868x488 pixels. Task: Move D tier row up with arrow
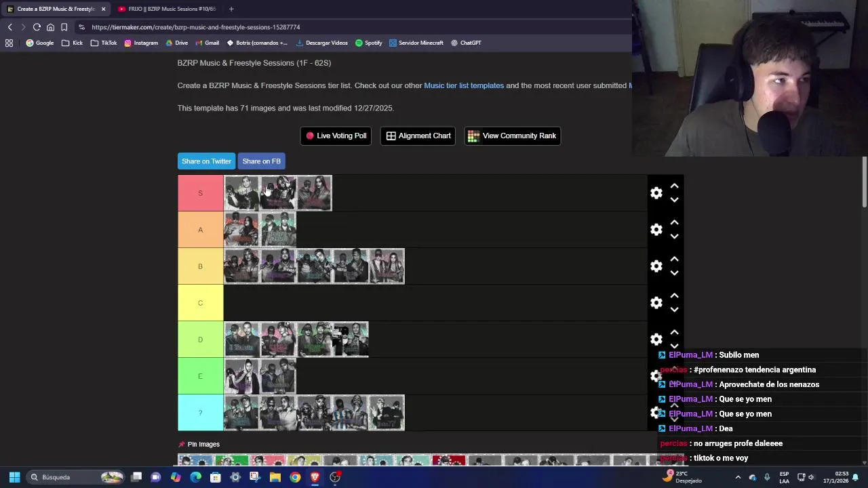674,332
